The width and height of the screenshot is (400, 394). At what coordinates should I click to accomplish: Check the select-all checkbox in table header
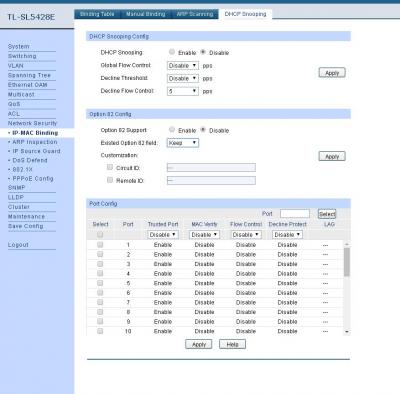(100, 235)
